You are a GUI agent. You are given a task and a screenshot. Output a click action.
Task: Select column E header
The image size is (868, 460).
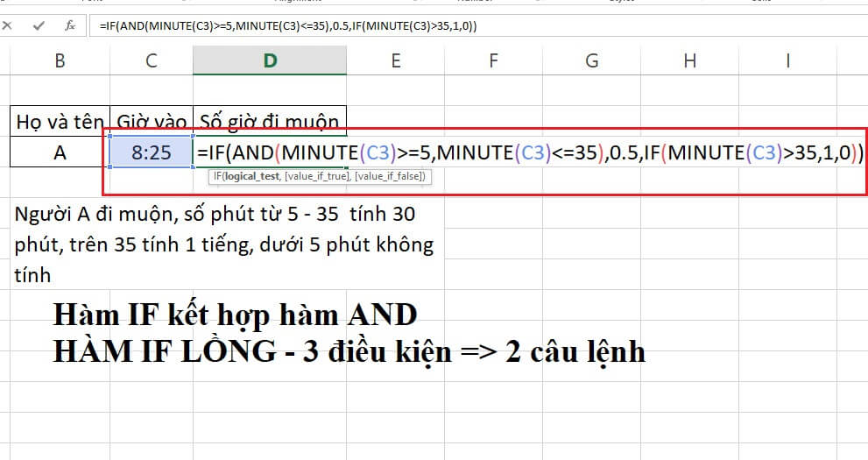tap(395, 60)
